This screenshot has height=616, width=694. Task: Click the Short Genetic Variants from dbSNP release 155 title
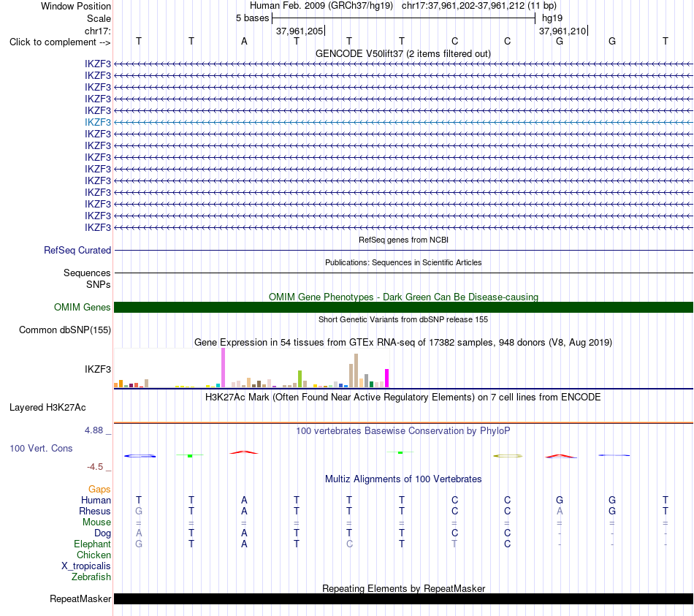coord(403,319)
